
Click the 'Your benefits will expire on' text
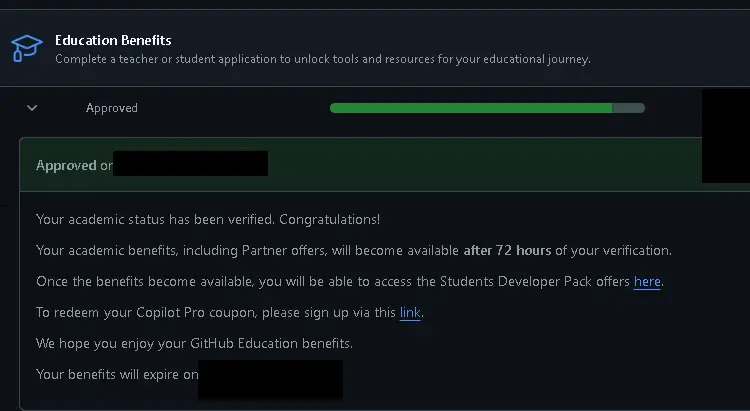click(x=116, y=375)
